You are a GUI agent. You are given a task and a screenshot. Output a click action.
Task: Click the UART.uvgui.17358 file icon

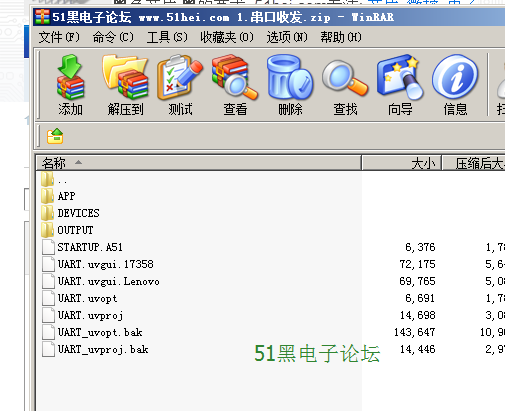click(48, 264)
